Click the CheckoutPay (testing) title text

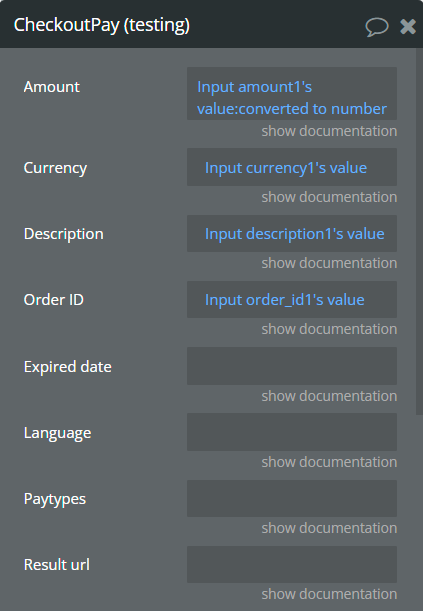point(102,25)
